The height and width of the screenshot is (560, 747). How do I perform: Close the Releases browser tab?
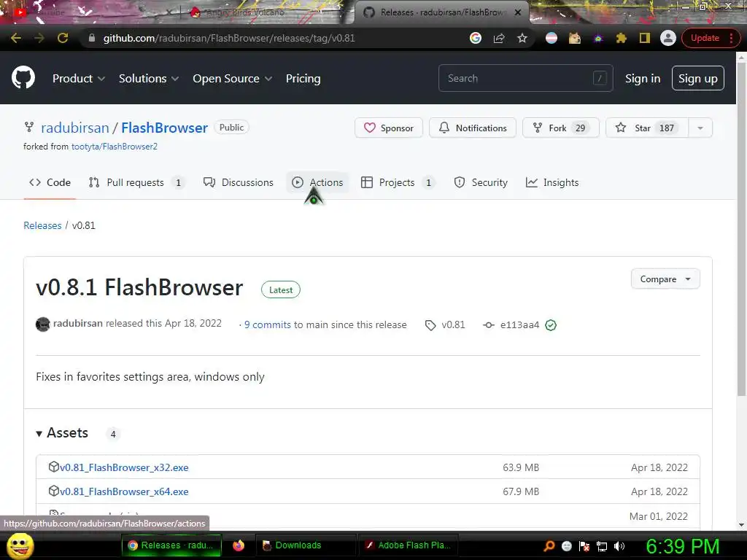(518, 12)
